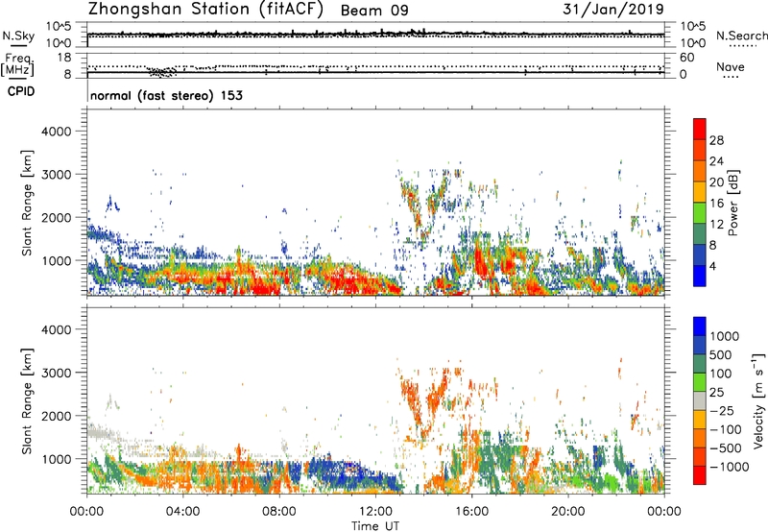The height and width of the screenshot is (532, 768).
Task: Click the date '31/Jan/2019'
Action: point(613,10)
